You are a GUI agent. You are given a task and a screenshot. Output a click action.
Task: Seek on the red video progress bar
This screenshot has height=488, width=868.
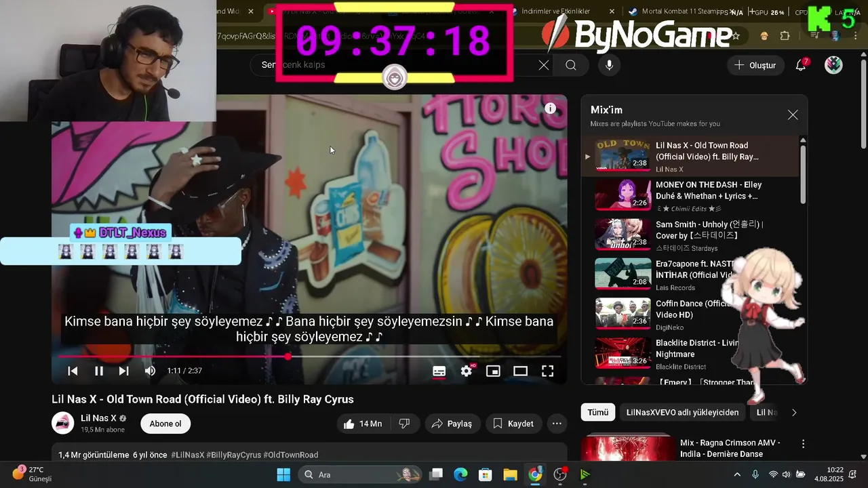(x=309, y=356)
